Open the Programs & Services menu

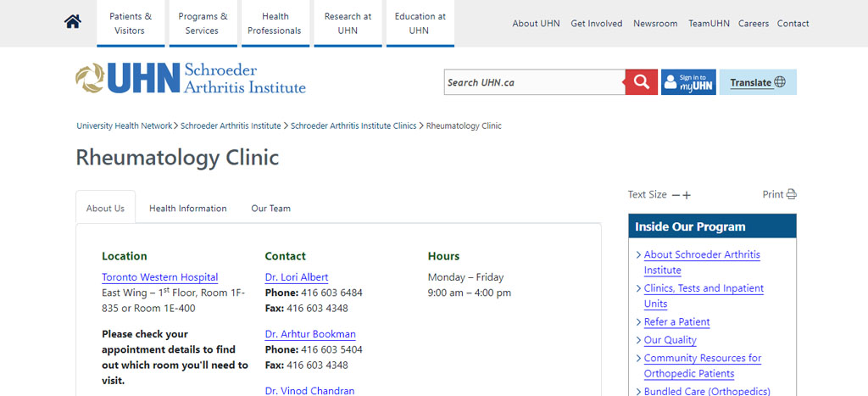pos(203,23)
